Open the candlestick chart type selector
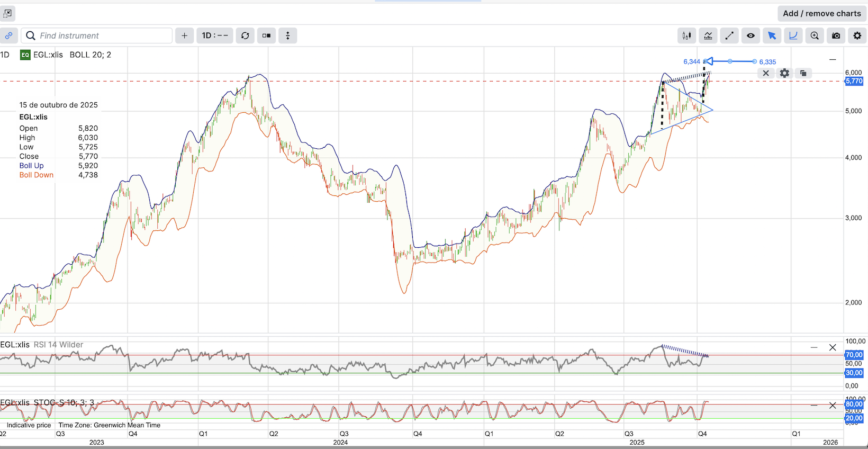868x449 pixels. pos(686,35)
